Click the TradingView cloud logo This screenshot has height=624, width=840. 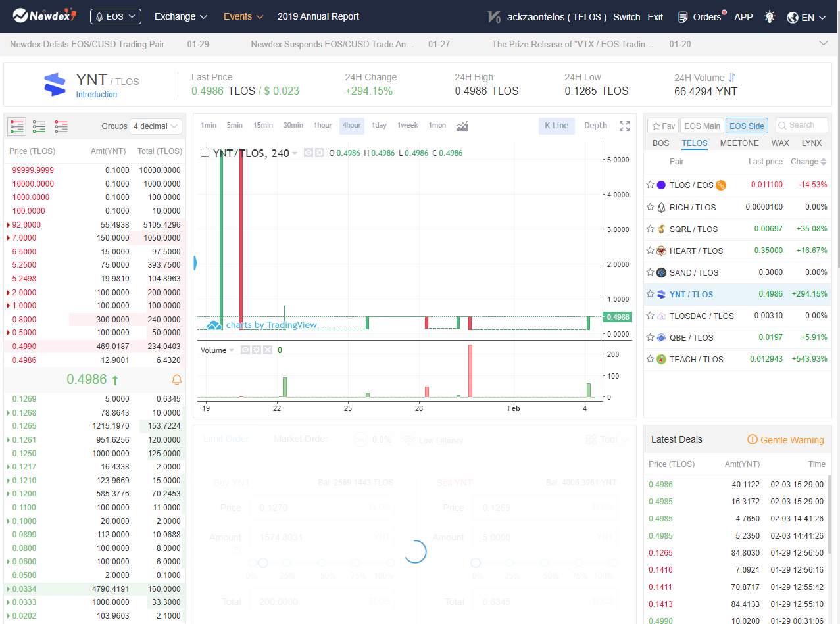[214, 325]
